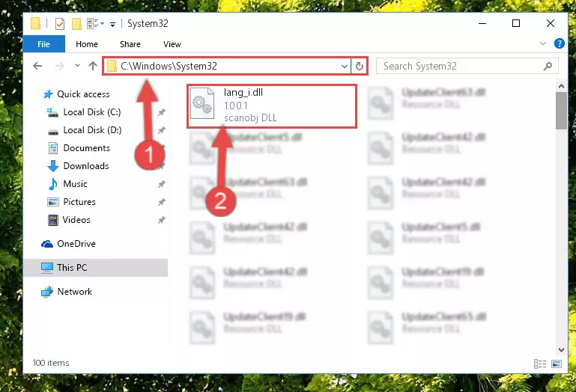Switch to the large icons view layout

(x=557, y=364)
